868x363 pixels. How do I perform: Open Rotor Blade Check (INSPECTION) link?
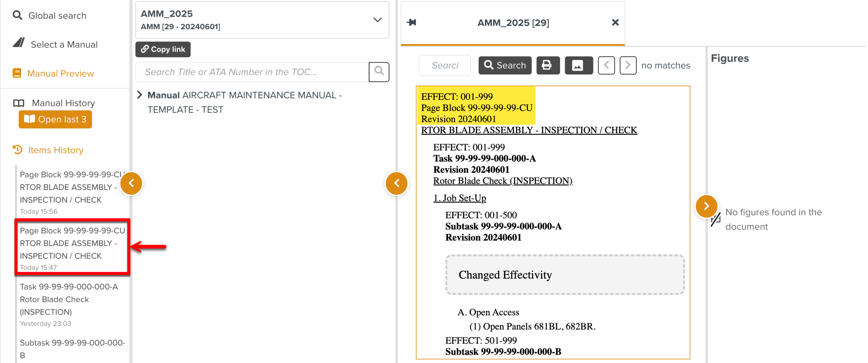(x=502, y=181)
